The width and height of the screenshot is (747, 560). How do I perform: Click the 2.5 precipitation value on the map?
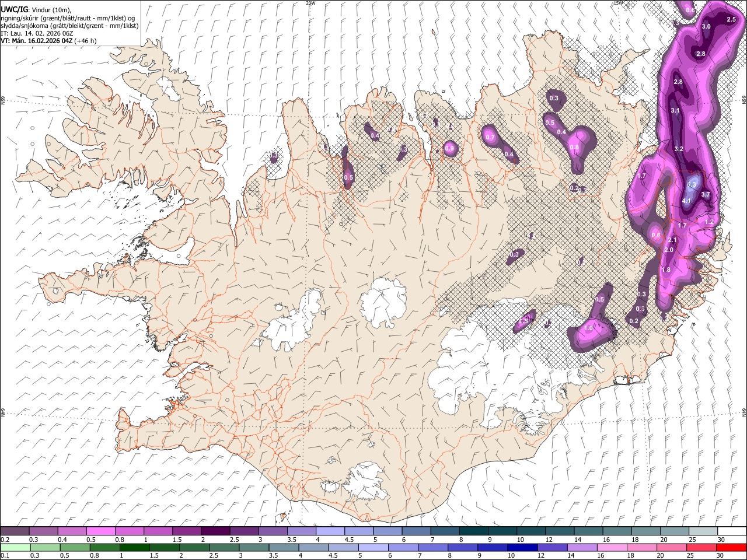[731, 19]
